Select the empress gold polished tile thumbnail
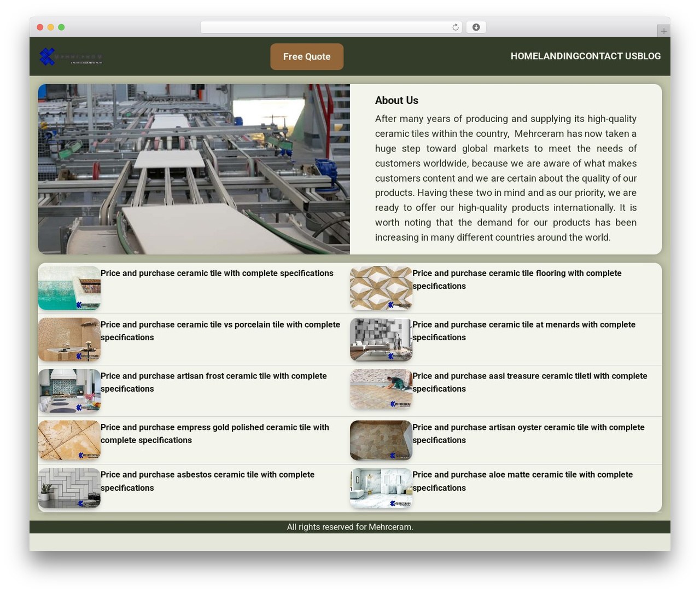 tap(69, 440)
